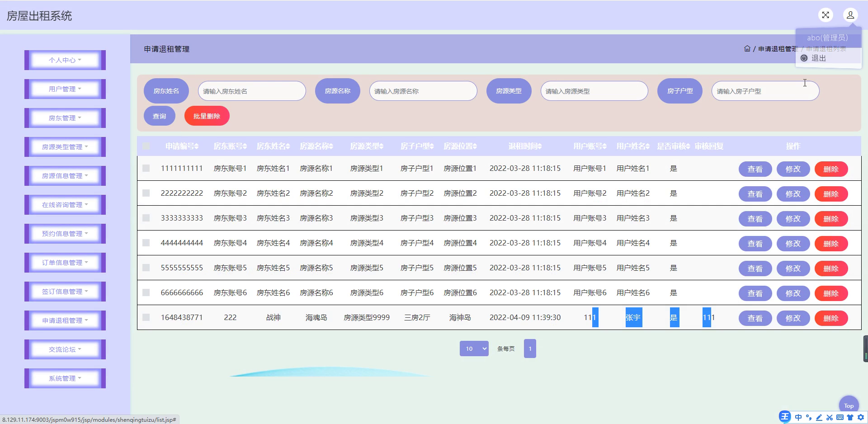Expand the 房源信息管理 sidebar menu
The width and height of the screenshot is (868, 424).
[65, 176]
